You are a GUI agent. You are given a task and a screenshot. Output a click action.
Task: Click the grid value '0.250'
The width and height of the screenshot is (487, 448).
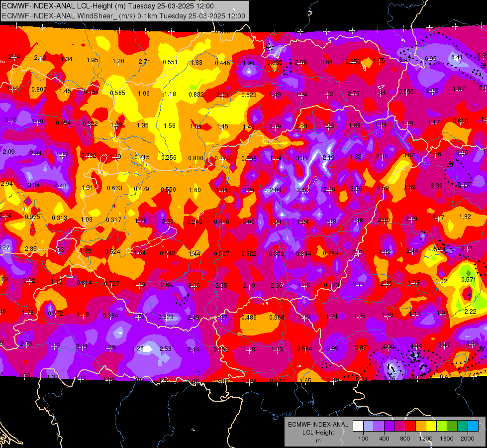pos(353,62)
